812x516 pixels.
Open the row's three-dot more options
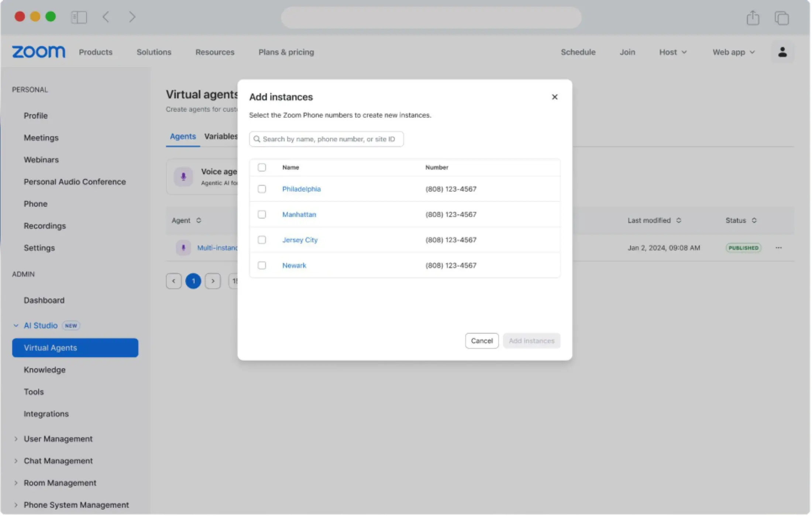coord(779,248)
